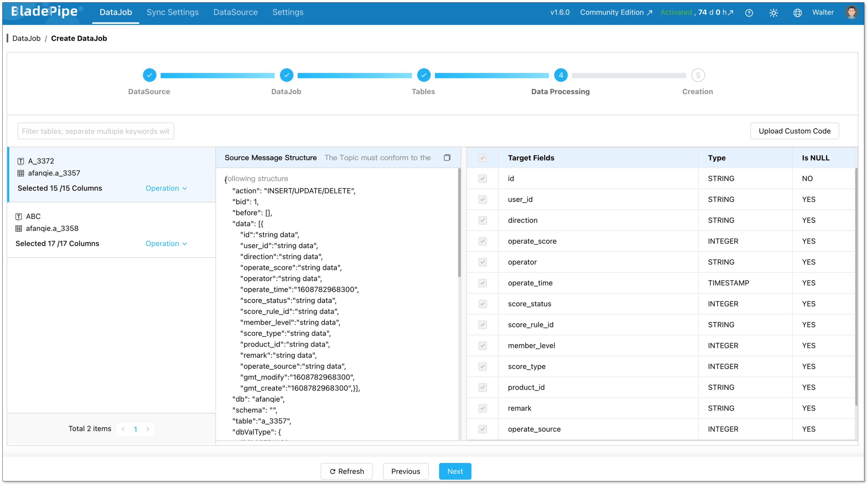
Task: Click the Target Fields column header
Action: coord(598,158)
